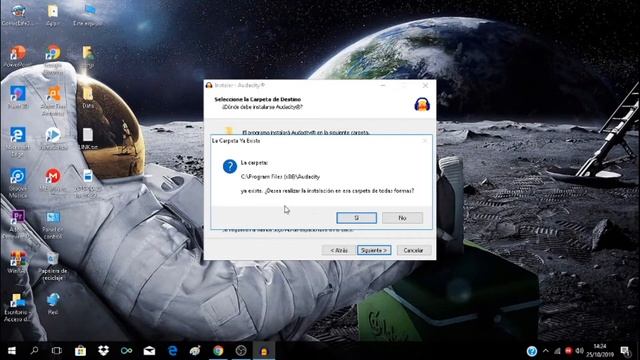The width and height of the screenshot is (640, 360).
Task: Open Avast Free Antivirus desktop shortcut
Action: point(53,94)
